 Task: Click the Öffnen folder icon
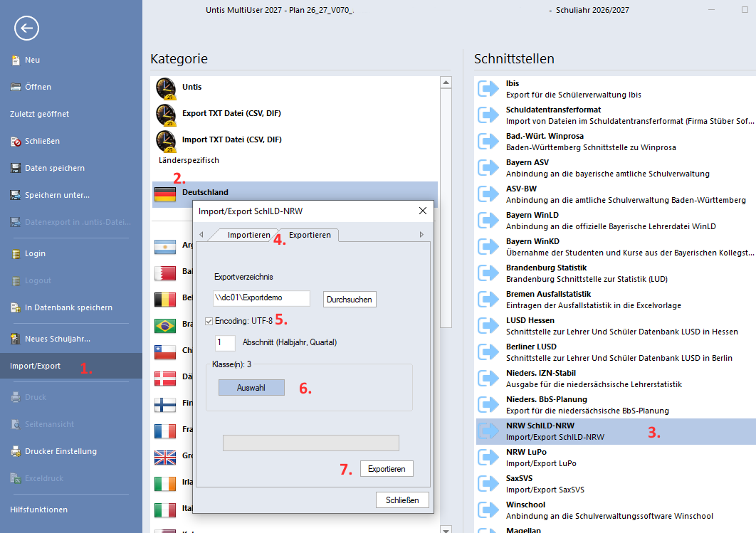[16, 88]
